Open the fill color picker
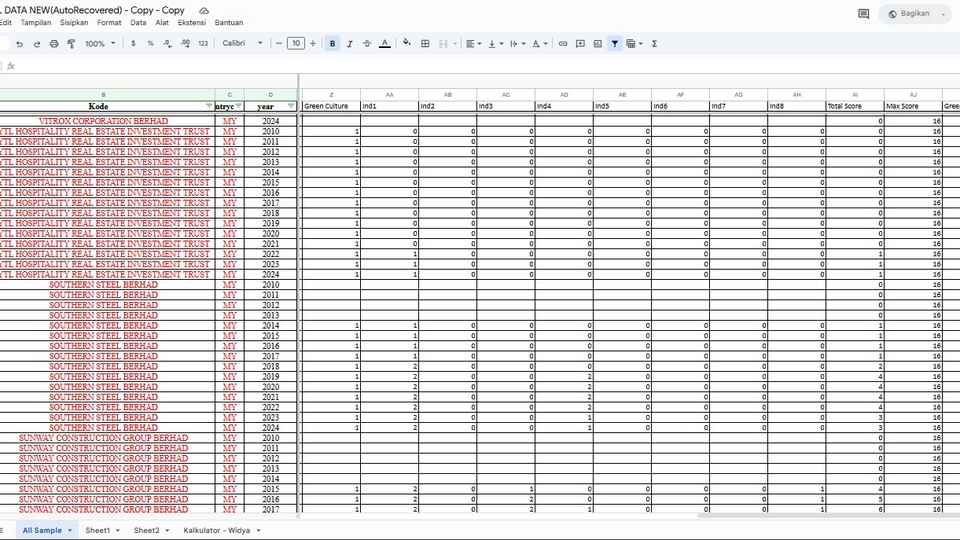The height and width of the screenshot is (540, 960). (407, 43)
